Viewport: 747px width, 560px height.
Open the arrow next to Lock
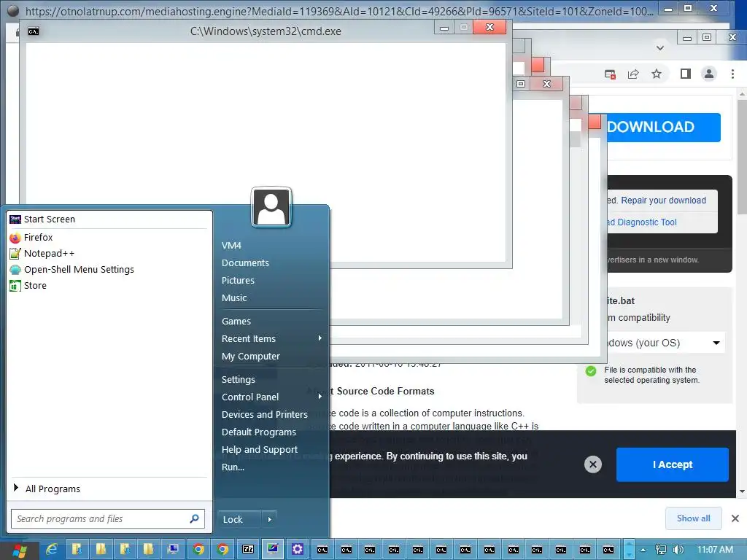click(269, 519)
